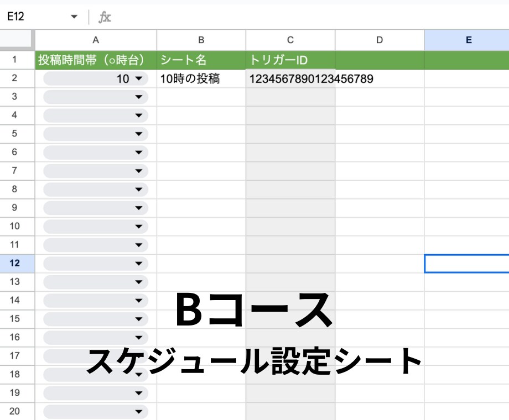
Task: Click cell E2 in column E
Action: (467, 79)
